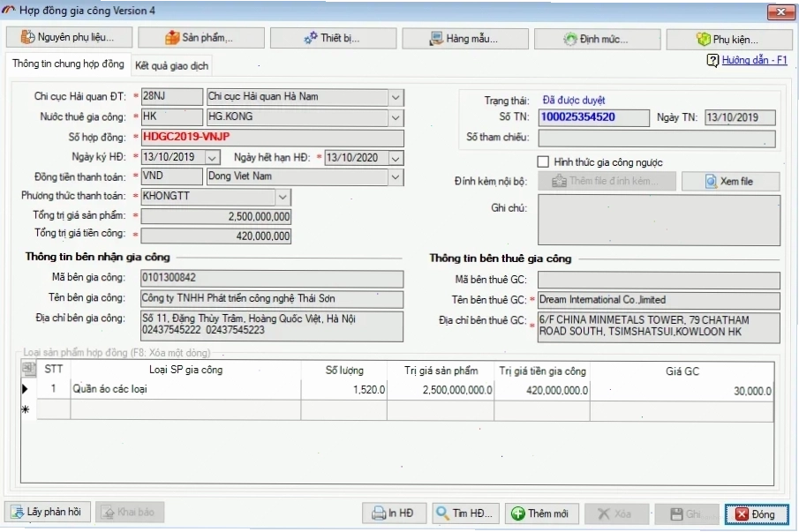Click the help question mark icon
The image size is (799, 532).
[x=712, y=61]
